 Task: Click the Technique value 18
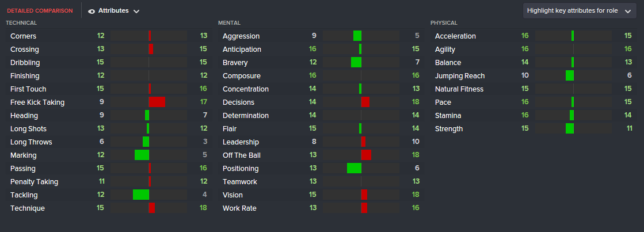(203, 208)
